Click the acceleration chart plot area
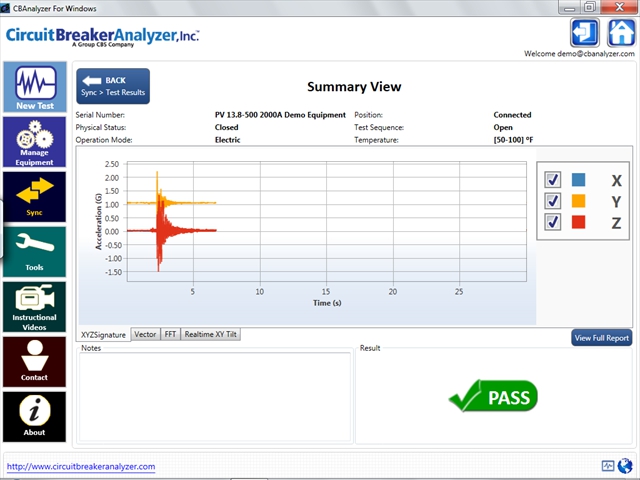 (x=327, y=222)
